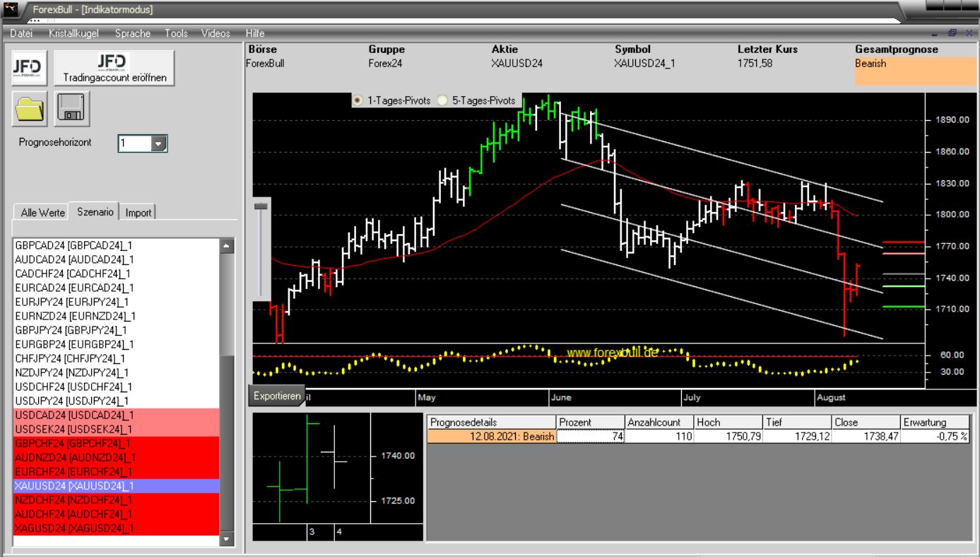Select EURCAD24 in the symbol list
The width and height of the screenshot is (980, 557).
click(117, 288)
